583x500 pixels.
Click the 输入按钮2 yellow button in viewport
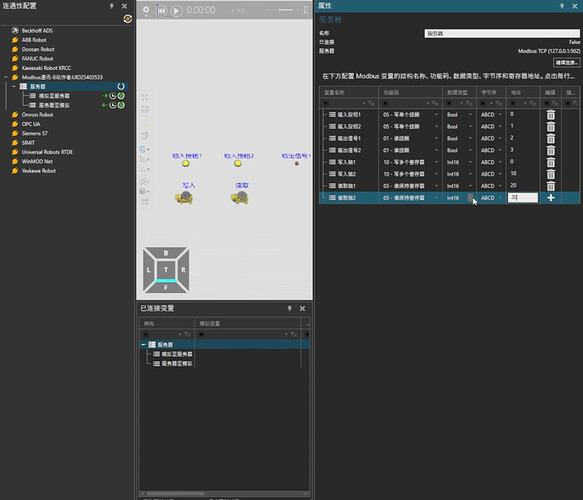click(238, 164)
